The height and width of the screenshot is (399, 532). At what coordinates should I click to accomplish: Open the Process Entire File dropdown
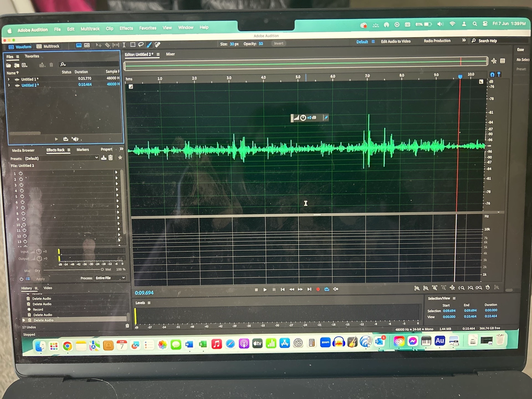tap(110, 278)
